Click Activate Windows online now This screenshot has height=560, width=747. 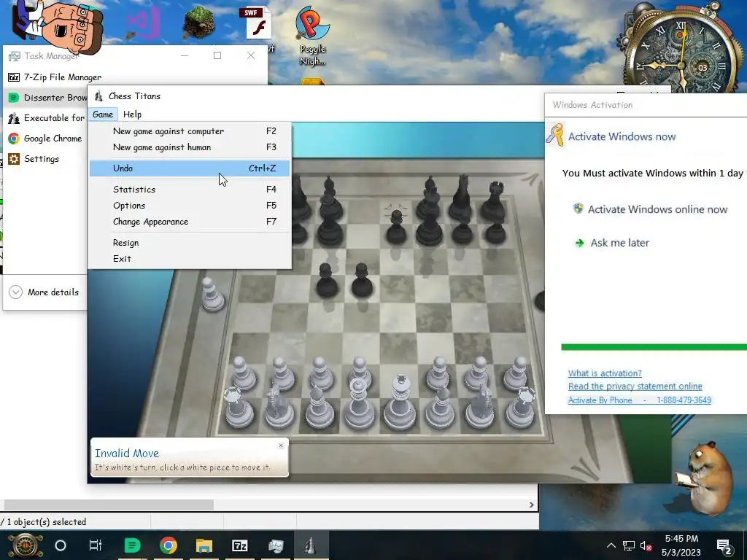[x=657, y=209]
